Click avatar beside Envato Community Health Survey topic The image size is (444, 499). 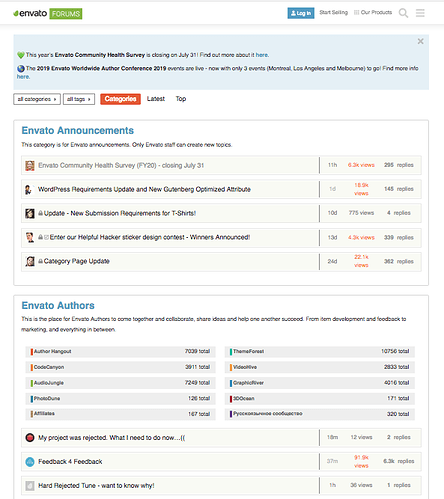point(30,165)
